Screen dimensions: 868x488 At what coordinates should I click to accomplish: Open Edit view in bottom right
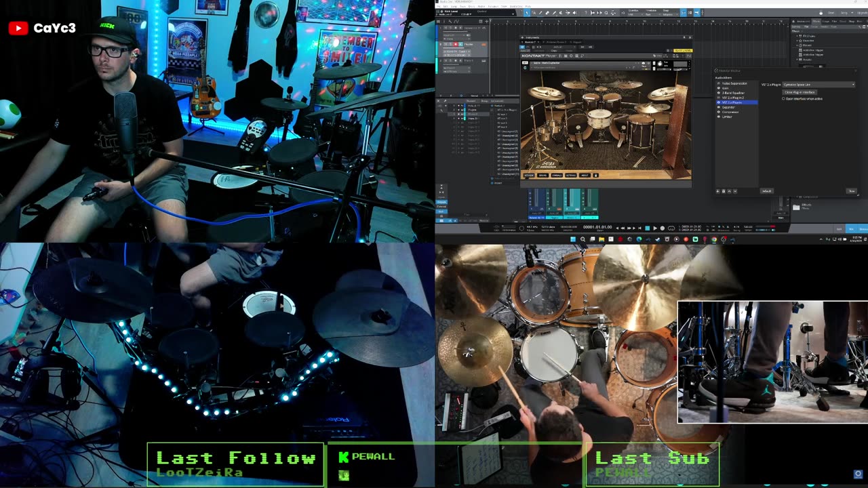[x=839, y=229]
